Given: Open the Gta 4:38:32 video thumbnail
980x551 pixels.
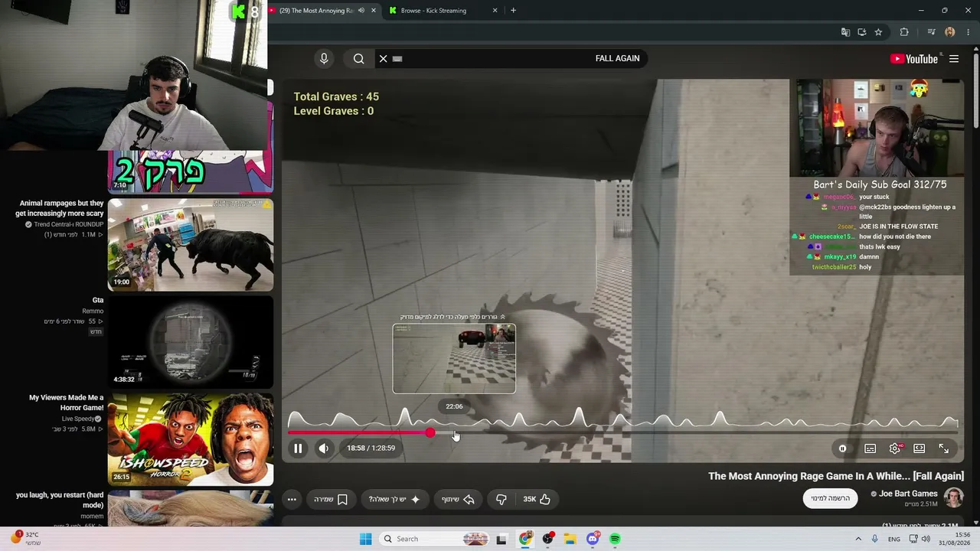Looking at the screenshot, I should tap(191, 342).
